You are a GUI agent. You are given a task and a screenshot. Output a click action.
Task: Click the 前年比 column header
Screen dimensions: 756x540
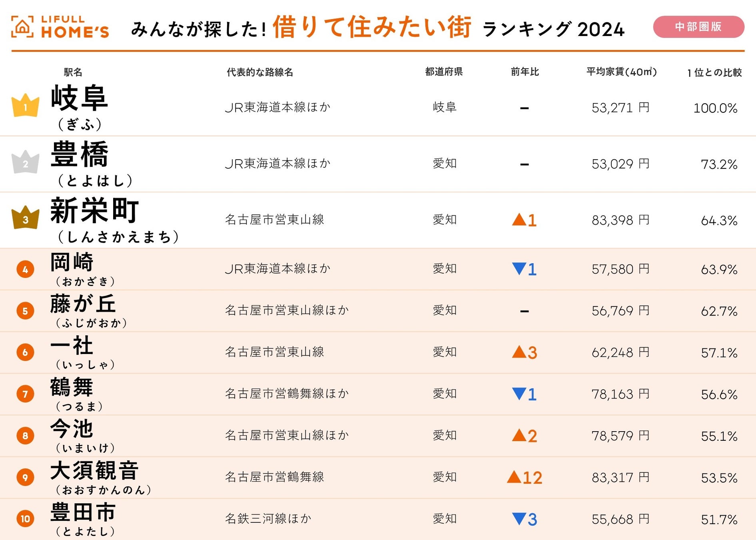[525, 72]
